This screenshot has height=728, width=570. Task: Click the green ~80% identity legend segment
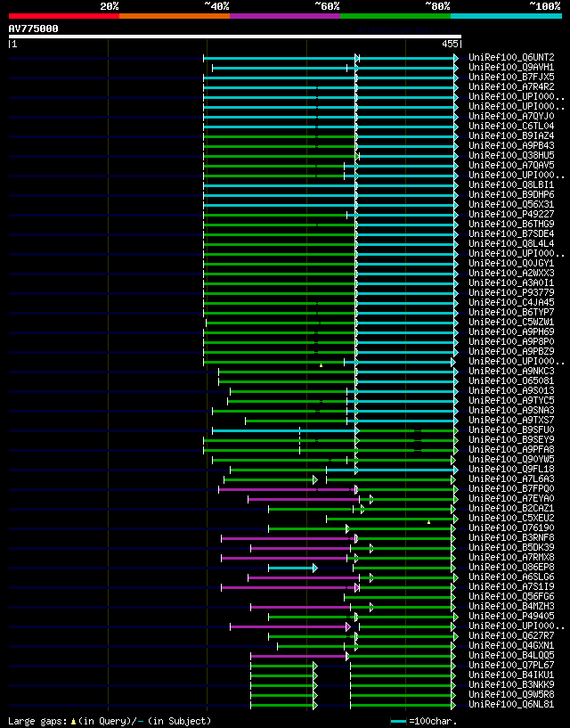point(395,16)
